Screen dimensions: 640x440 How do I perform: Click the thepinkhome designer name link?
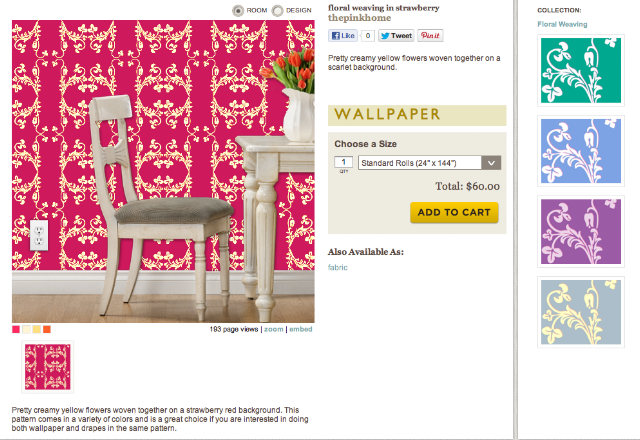tap(359, 18)
